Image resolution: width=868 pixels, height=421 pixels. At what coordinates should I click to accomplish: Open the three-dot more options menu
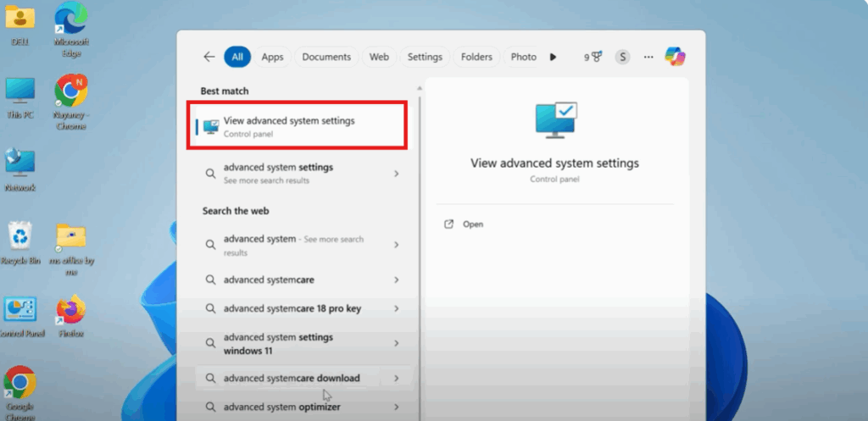[x=648, y=57]
